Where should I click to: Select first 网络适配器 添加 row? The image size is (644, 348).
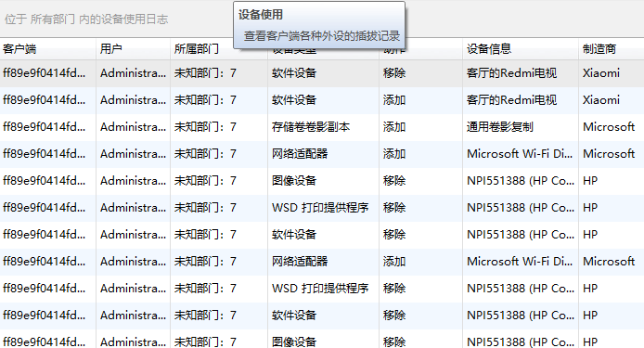[322, 154]
